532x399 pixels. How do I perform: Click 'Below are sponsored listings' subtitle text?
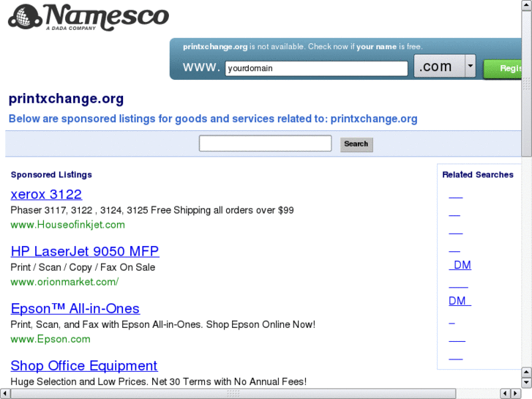pyautogui.click(x=213, y=119)
